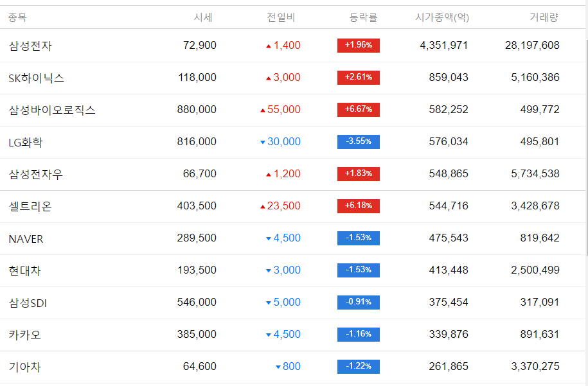This screenshot has width=588, height=386.
Task: Click the 2,500,499 volume value
Action: [535, 270]
